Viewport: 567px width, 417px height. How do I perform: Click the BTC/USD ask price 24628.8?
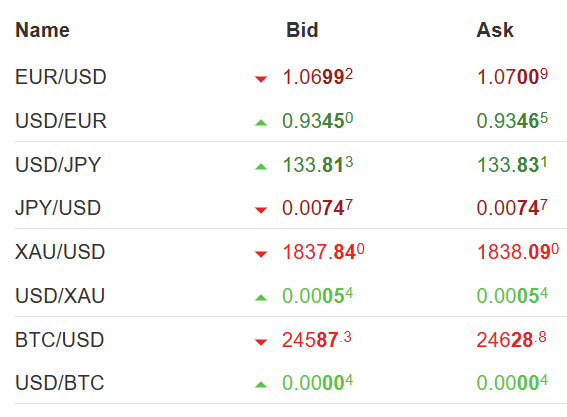click(511, 339)
